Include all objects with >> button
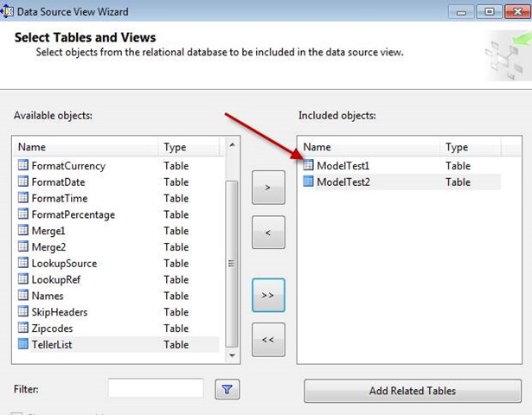This screenshot has width=532, height=415. point(268,296)
